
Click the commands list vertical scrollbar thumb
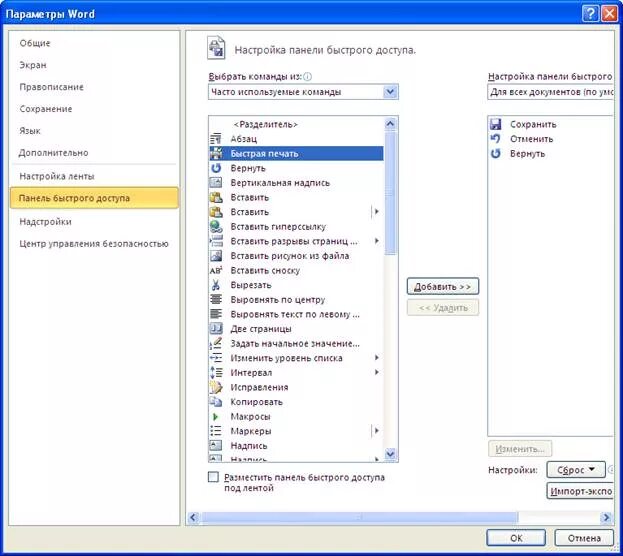[390, 193]
